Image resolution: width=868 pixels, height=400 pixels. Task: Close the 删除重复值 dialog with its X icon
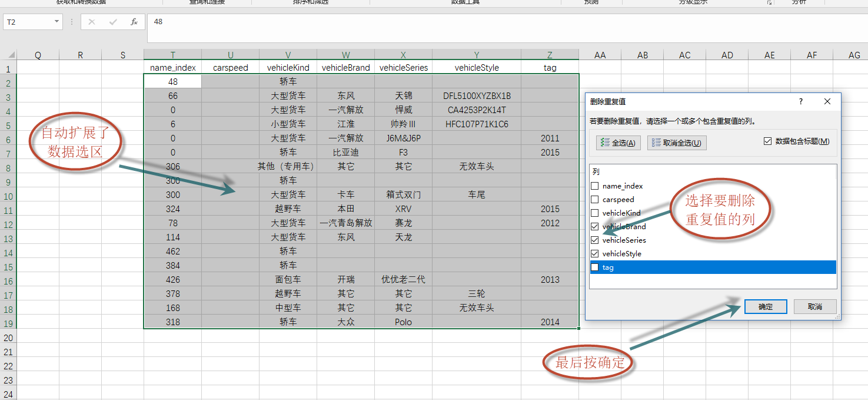827,101
